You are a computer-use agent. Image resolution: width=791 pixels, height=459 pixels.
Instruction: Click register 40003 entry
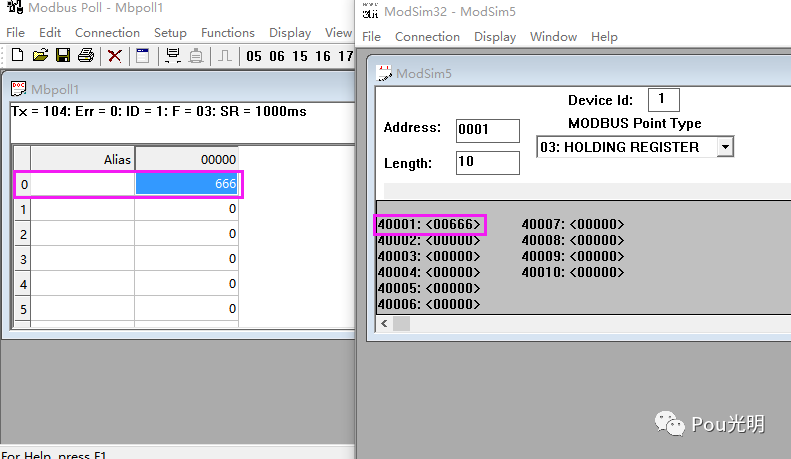(x=429, y=256)
